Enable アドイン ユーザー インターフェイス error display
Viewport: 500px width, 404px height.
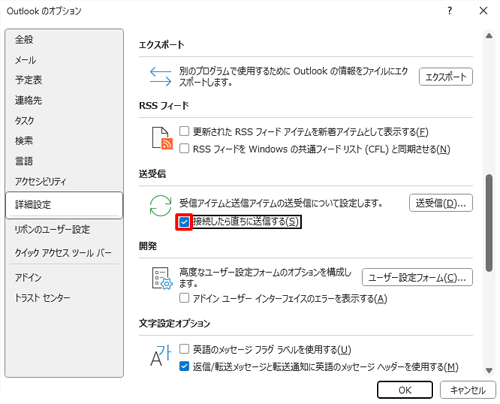point(184,298)
